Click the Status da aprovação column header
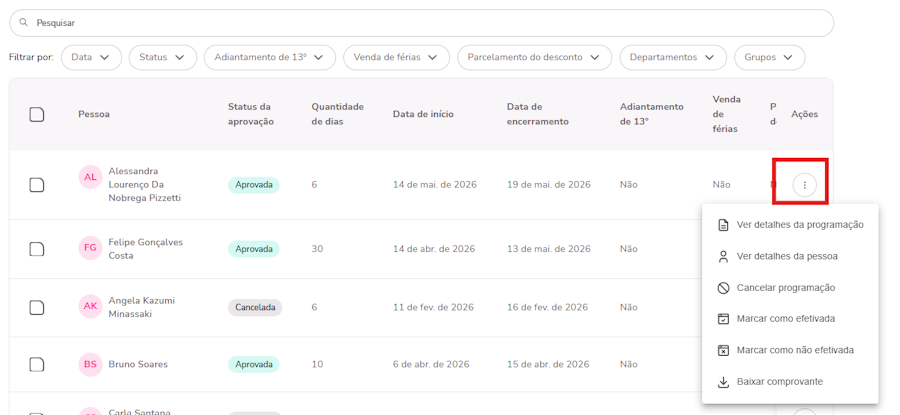 pyautogui.click(x=251, y=114)
